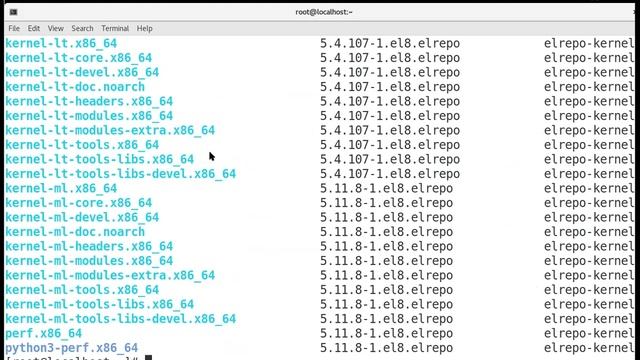640x360 pixels.
Task: Click the text kernel-lt-doc.noarch
Action: click(x=75, y=87)
